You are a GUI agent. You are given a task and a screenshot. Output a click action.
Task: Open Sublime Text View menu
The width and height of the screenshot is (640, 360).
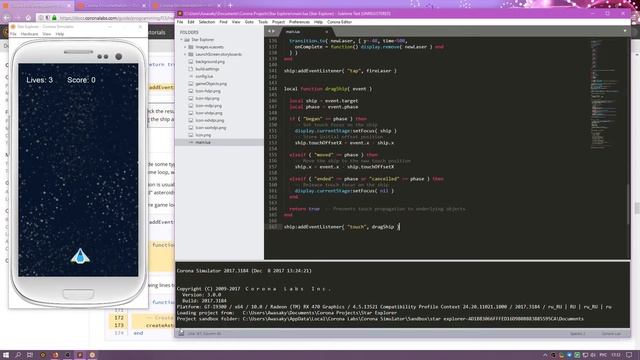pos(236,22)
